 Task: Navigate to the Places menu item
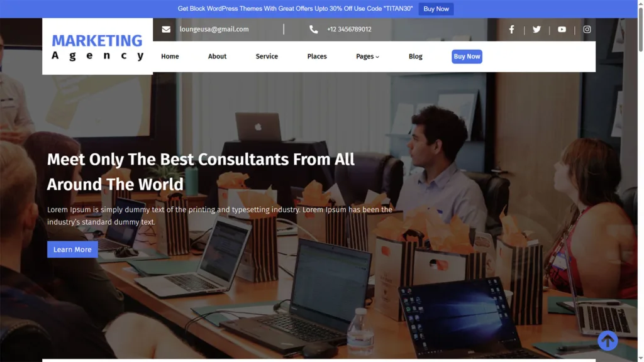[x=317, y=57]
